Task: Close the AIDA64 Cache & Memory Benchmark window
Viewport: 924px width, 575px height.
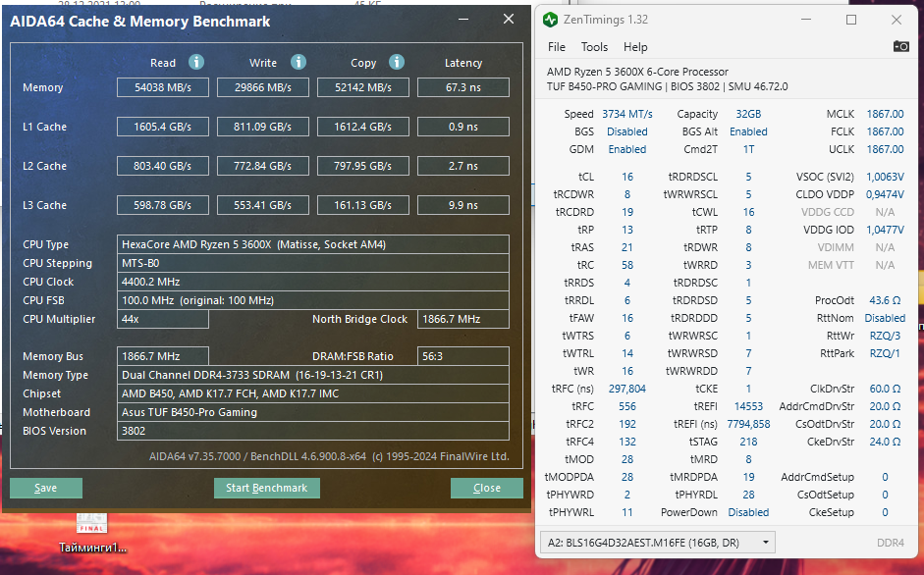Action: click(509, 20)
